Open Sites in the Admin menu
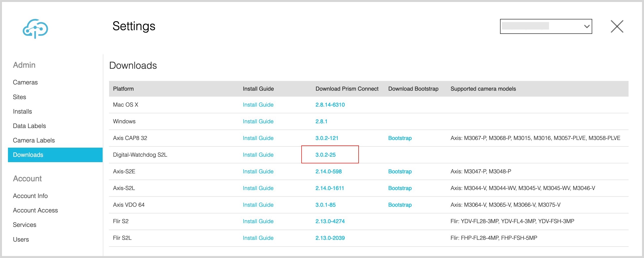644x258 pixels. 19,97
